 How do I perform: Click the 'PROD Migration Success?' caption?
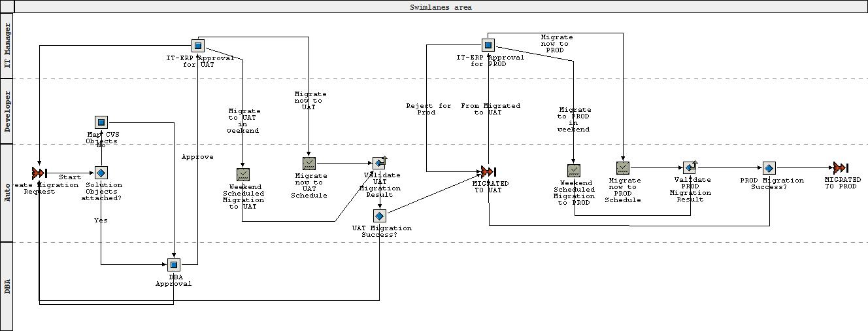pyautogui.click(x=772, y=184)
